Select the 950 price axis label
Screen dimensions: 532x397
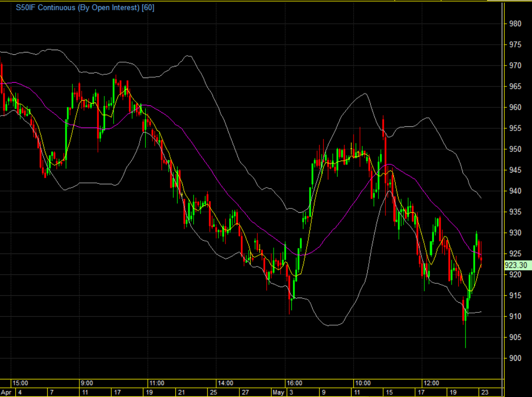tap(515, 149)
